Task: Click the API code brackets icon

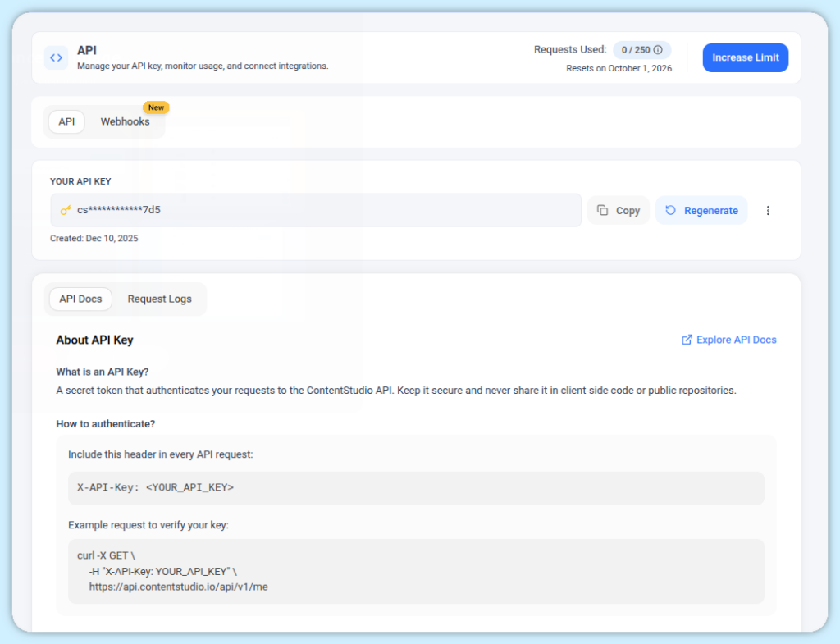Action: 57,58
